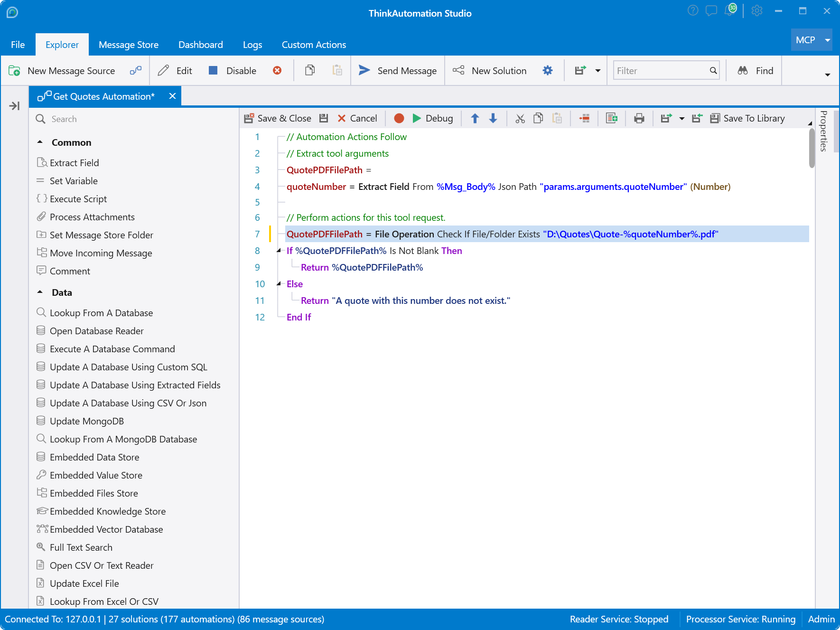
Task: Open dropdown arrow next to main export icon
Action: (597, 71)
